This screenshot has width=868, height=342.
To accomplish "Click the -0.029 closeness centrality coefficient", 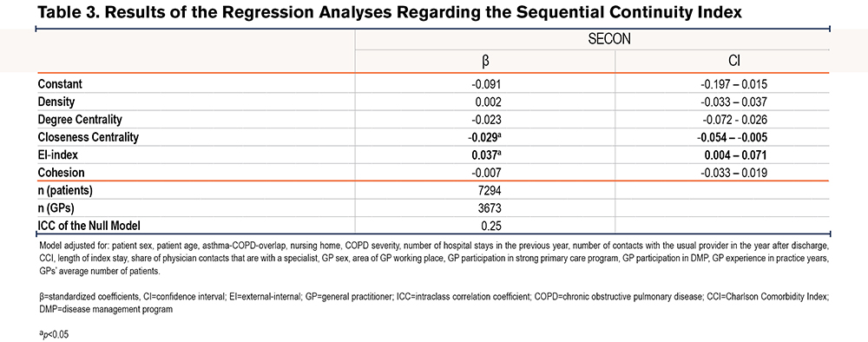I will point(485,137).
